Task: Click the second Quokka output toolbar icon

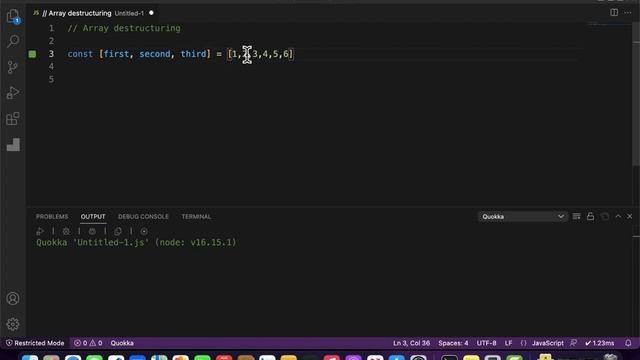Action: point(66,231)
